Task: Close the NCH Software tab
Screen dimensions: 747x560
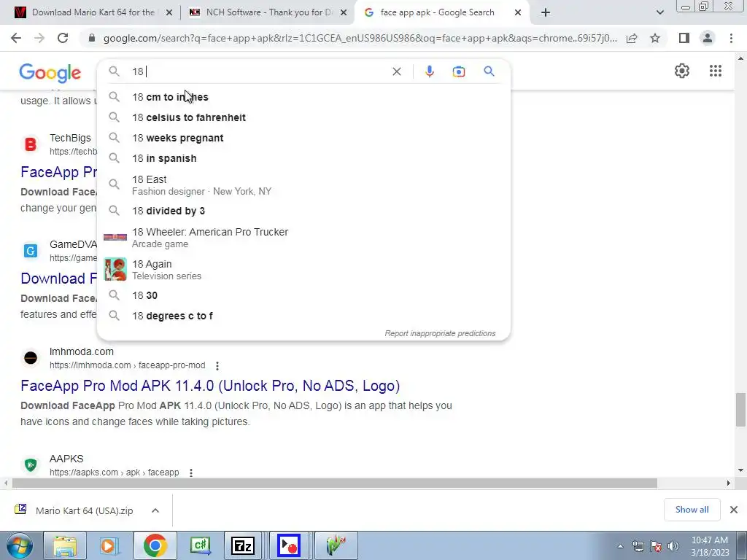Action: [343, 12]
